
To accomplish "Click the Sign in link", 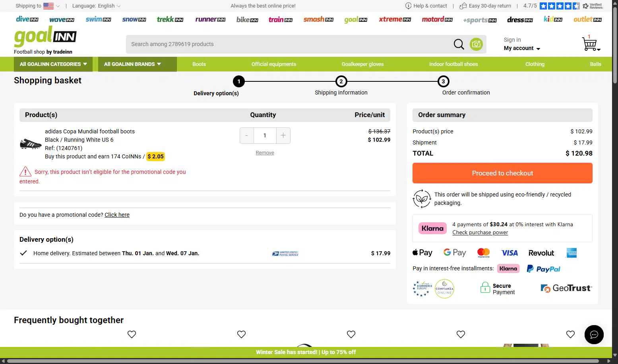I will point(512,40).
